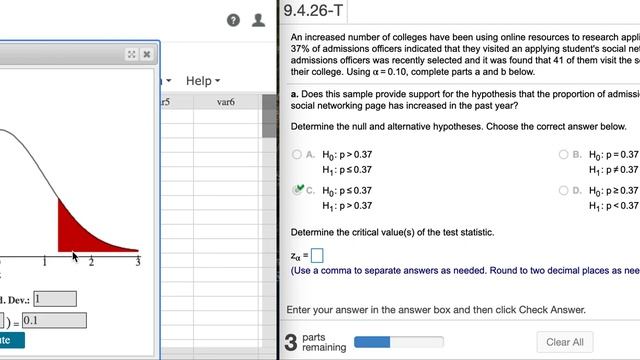Expand the calculator dialog with maximize icon
This screenshot has height=360, width=640.
[x=131, y=54]
